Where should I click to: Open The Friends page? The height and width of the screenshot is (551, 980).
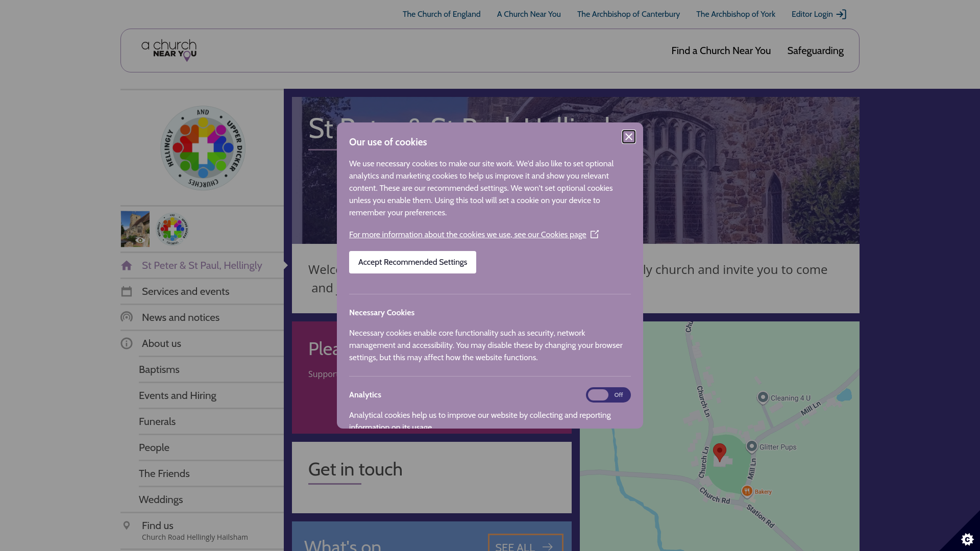click(164, 473)
